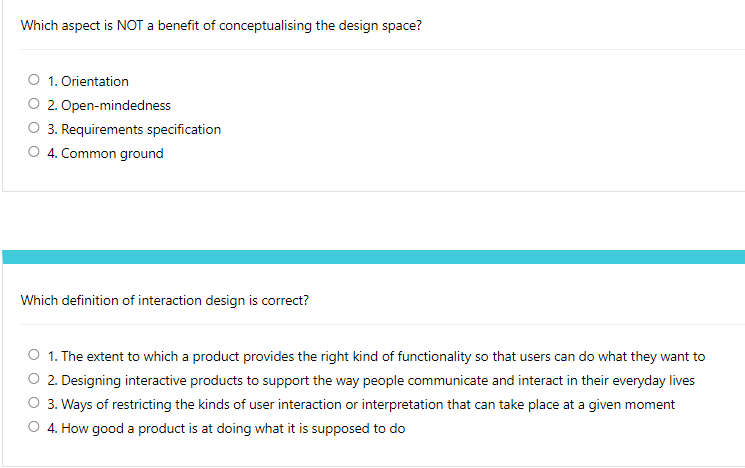The image size is (745, 468).
Task: Pick radio for 'Ways of restricting' answer
Action: 35,404
